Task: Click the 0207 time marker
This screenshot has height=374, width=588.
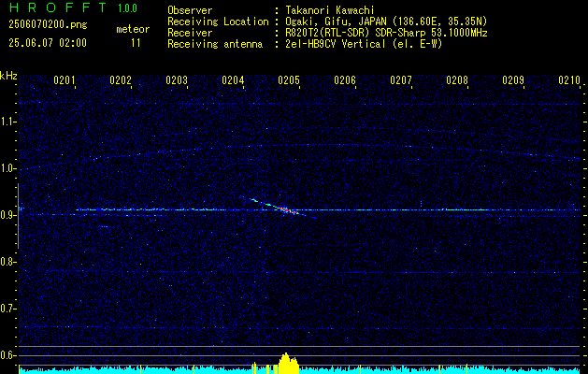Action: tap(401, 80)
